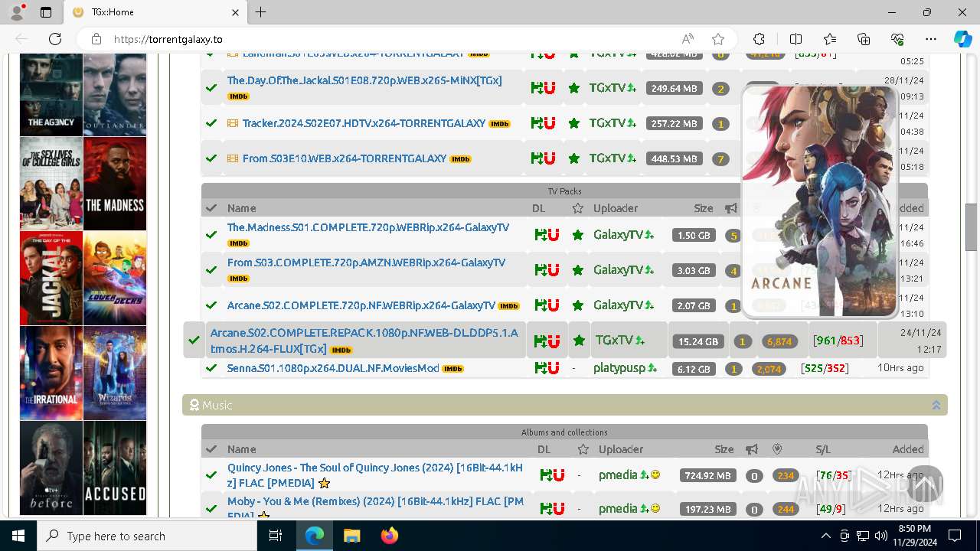Open Windows Start menu
980x551 pixels.
pos(18,536)
